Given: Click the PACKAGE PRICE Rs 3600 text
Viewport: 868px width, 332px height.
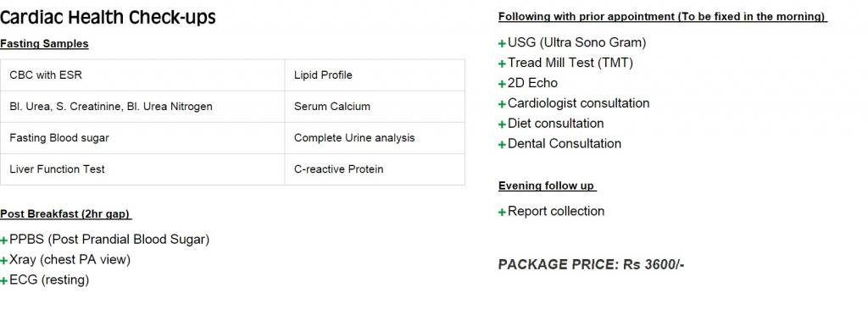Looking at the screenshot, I should [591, 264].
